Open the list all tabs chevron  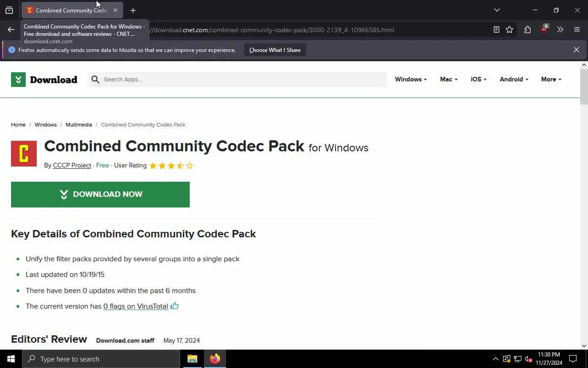tap(497, 10)
